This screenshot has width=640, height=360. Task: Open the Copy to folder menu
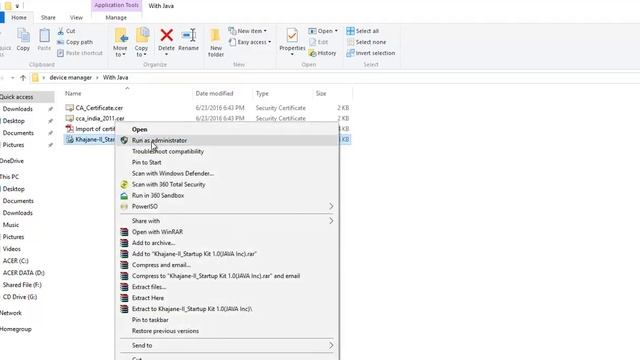142,42
